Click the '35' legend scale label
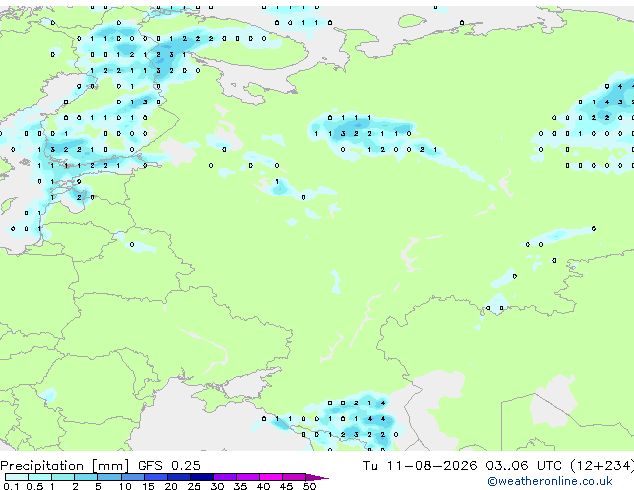Viewport: 634px width, 490px height. pos(240,486)
